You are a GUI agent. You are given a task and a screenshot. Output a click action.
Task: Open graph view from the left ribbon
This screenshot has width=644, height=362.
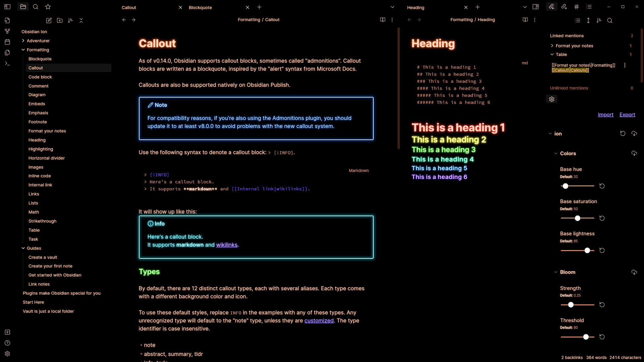pyautogui.click(x=7, y=31)
